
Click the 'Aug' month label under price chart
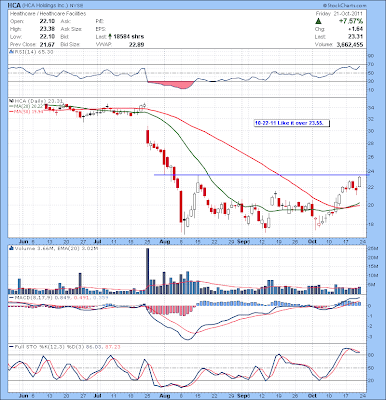(165, 241)
